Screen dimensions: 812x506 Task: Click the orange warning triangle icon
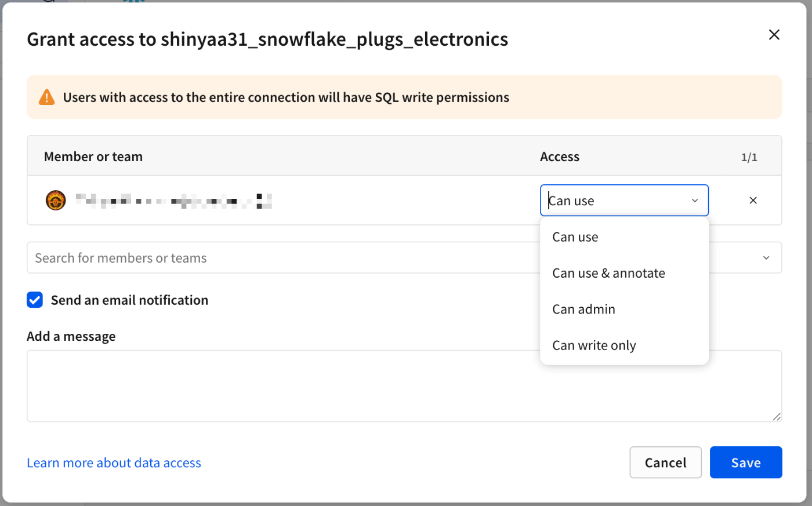click(46, 97)
